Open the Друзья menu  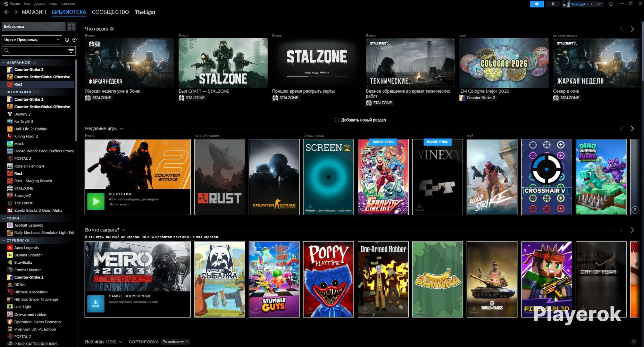pyautogui.click(x=40, y=4)
